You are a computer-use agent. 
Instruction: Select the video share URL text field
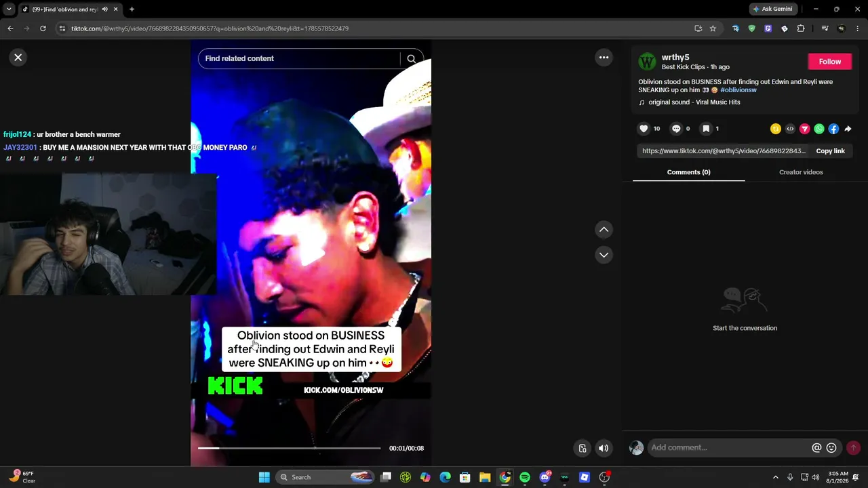pyautogui.click(x=724, y=151)
